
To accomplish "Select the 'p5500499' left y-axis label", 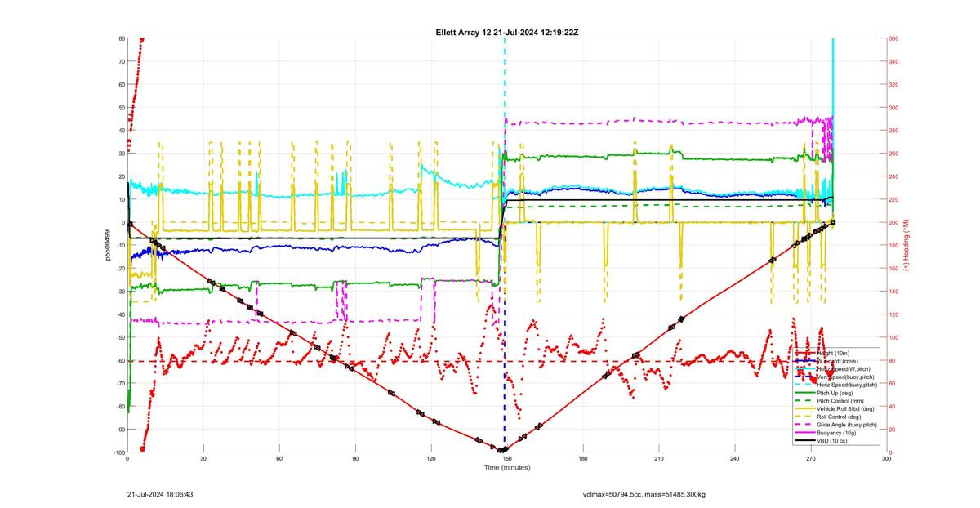I will [107, 245].
